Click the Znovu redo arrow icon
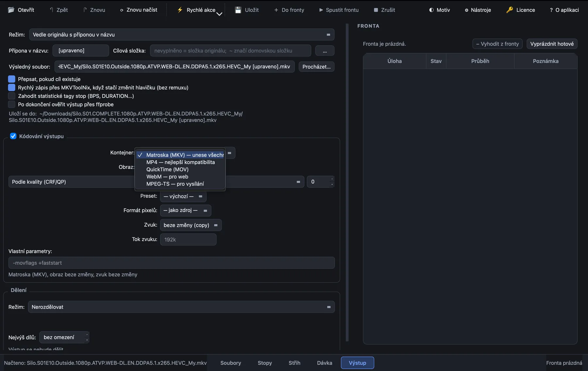 click(x=85, y=10)
